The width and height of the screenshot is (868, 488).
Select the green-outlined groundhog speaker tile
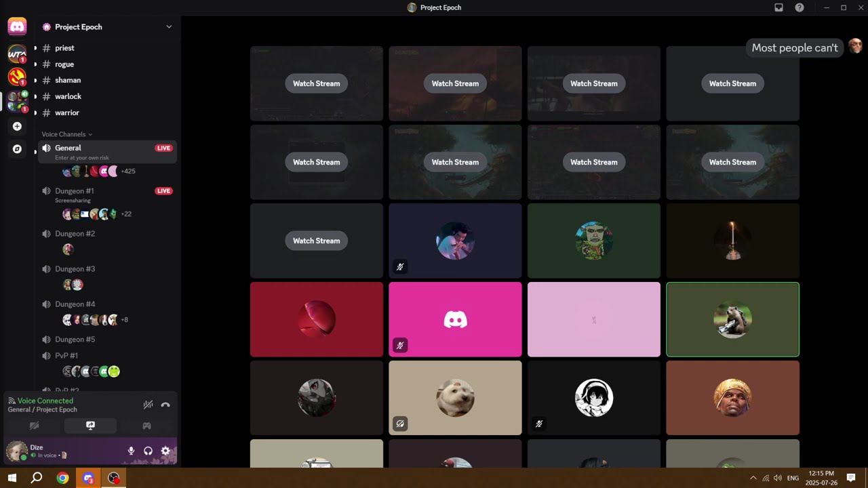pos(732,319)
